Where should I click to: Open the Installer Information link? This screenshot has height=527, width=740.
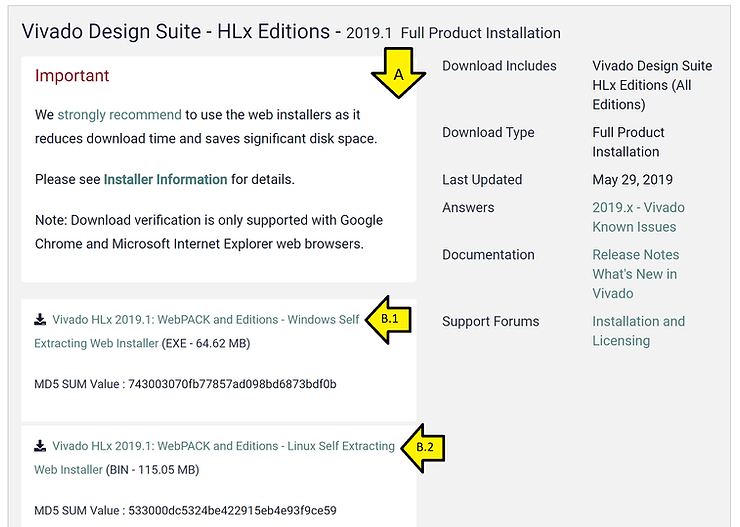pyautogui.click(x=165, y=179)
